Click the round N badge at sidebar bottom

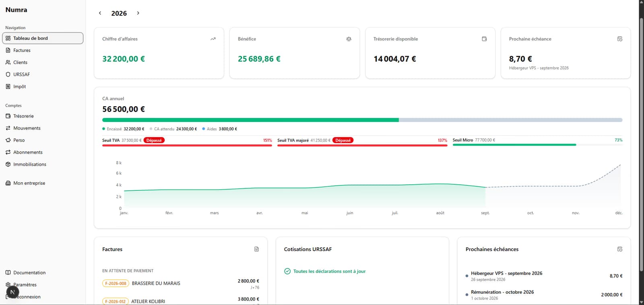tap(12, 292)
